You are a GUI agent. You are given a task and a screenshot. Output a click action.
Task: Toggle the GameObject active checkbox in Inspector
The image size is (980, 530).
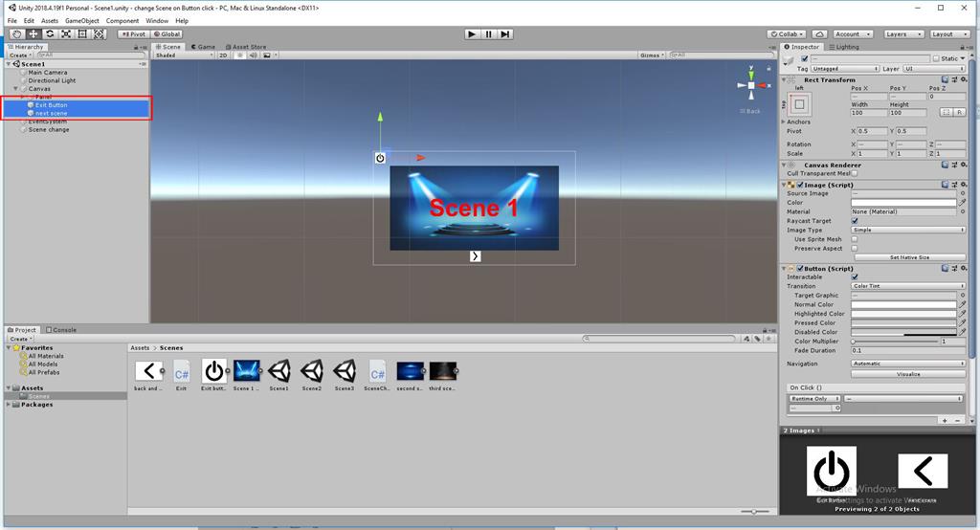[804, 58]
